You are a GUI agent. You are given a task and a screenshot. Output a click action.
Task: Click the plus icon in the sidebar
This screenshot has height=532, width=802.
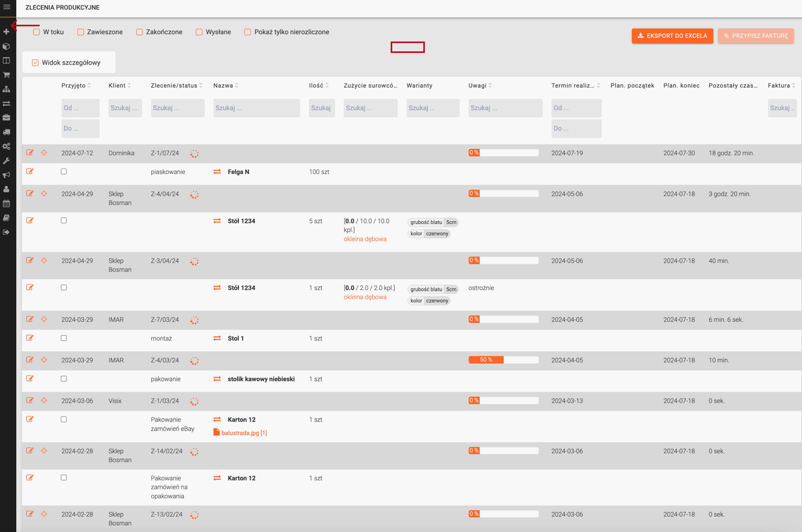coord(6,32)
